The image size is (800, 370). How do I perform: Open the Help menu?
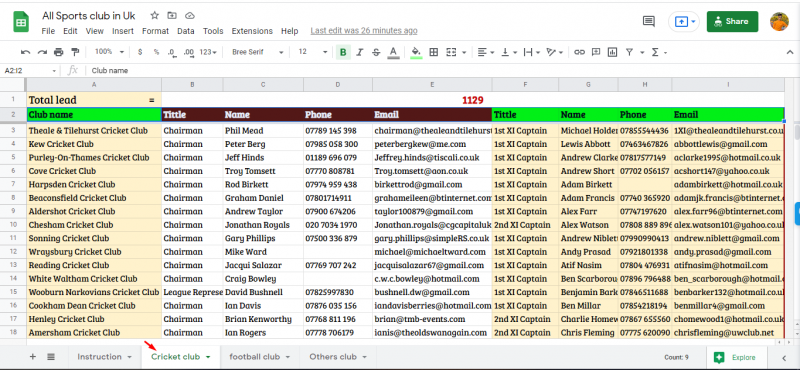[289, 31]
